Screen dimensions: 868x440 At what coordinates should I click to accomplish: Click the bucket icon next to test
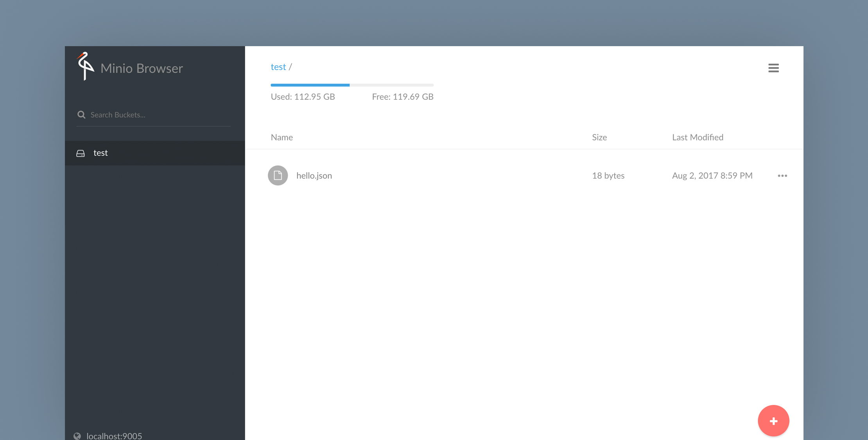coord(80,153)
